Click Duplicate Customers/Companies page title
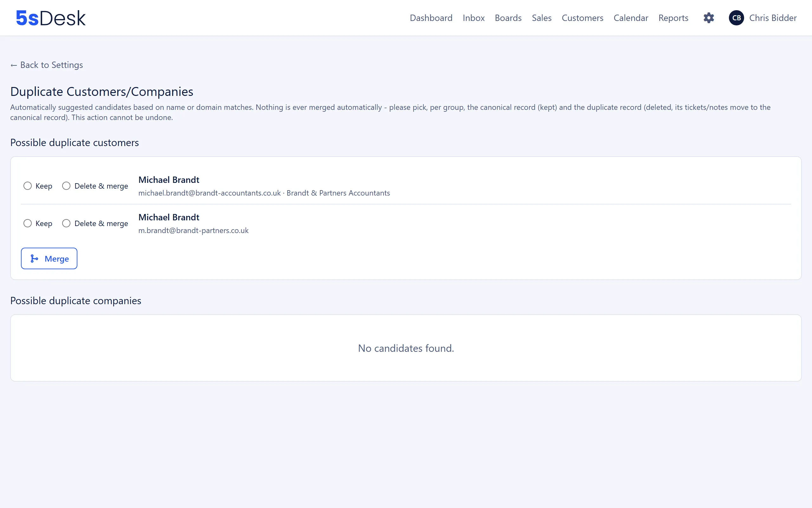The image size is (812, 508). point(102,91)
